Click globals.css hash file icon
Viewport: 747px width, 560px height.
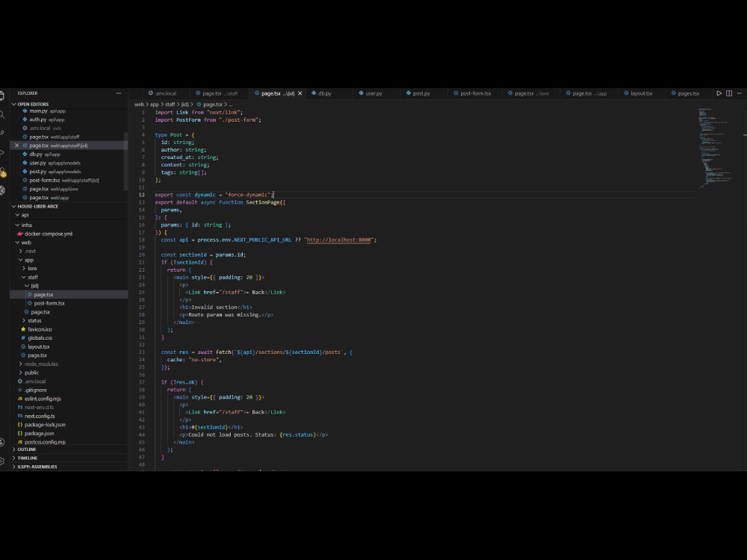(23, 338)
